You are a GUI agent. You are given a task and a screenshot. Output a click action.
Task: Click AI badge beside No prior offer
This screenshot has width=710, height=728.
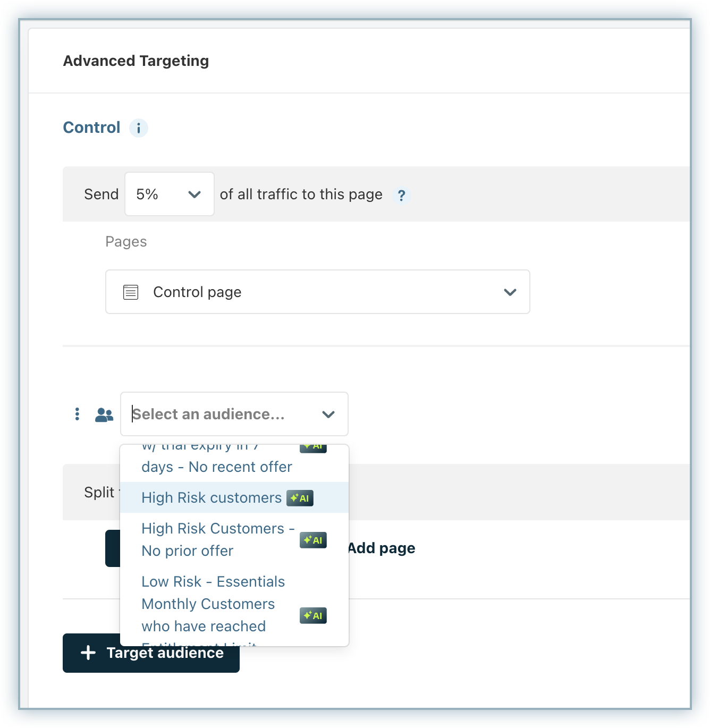313,540
